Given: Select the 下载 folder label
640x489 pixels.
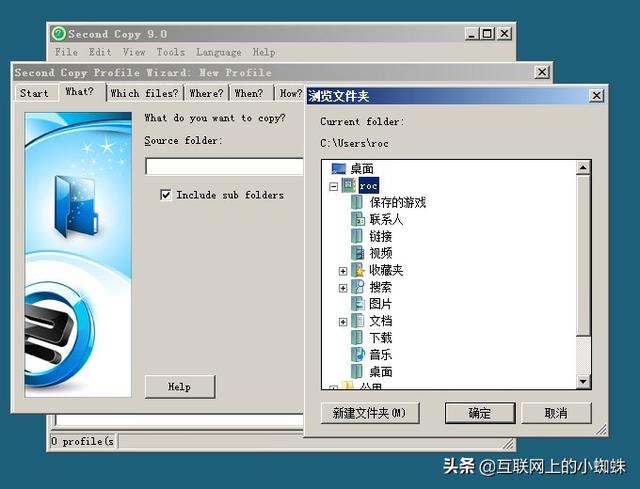Looking at the screenshot, I should pos(381,338).
